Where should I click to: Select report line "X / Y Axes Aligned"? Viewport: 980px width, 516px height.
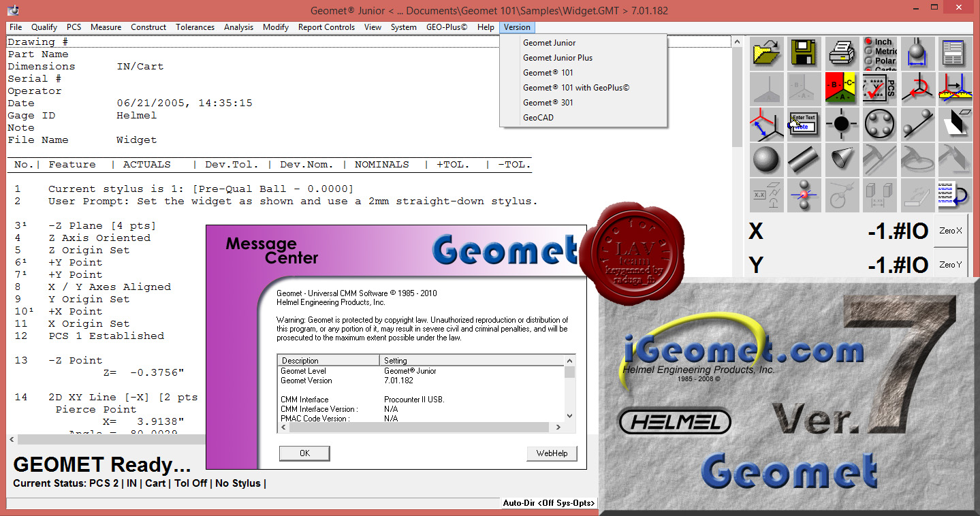pyautogui.click(x=110, y=287)
